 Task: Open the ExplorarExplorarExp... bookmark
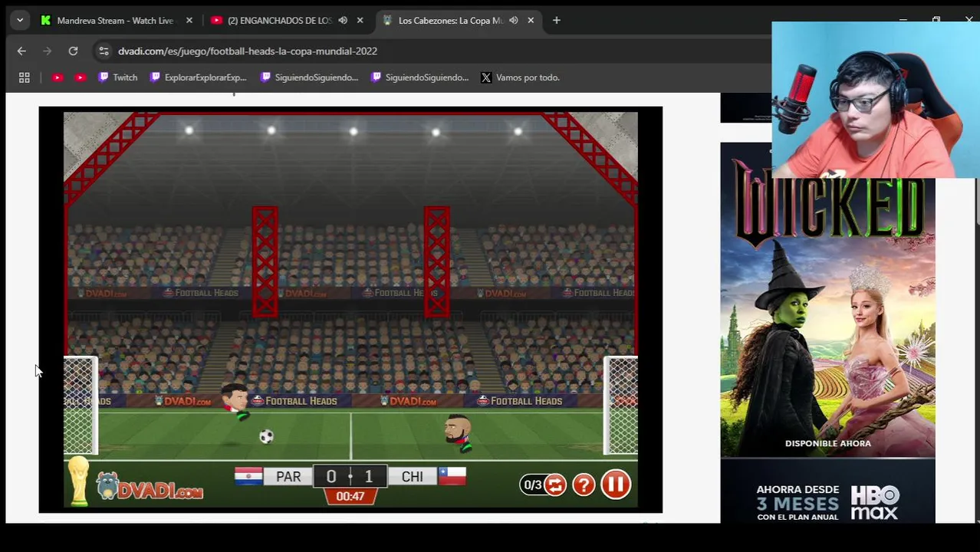tap(199, 77)
